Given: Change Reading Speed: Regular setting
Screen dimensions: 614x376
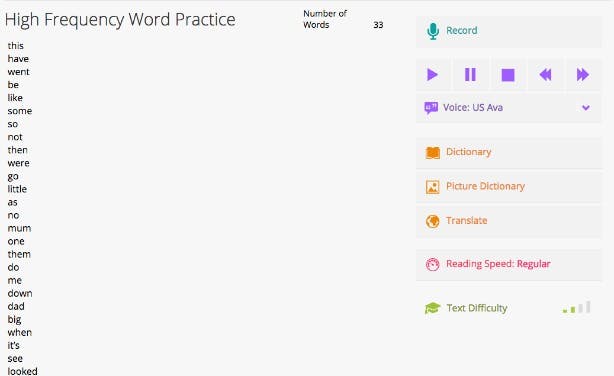Looking at the screenshot, I should click(498, 264).
